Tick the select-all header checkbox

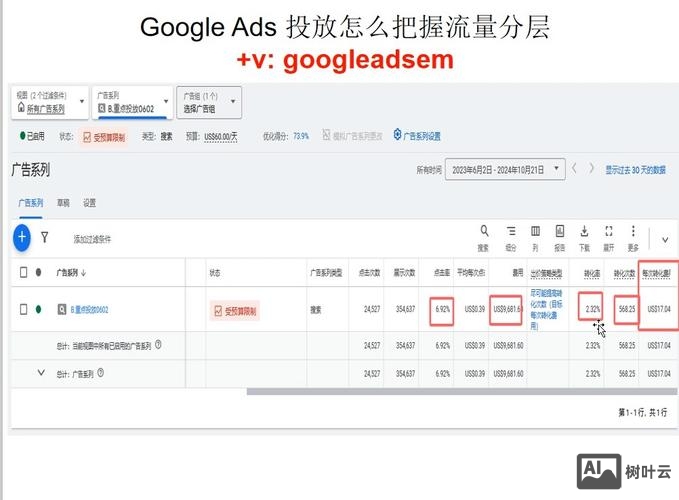(x=24, y=272)
